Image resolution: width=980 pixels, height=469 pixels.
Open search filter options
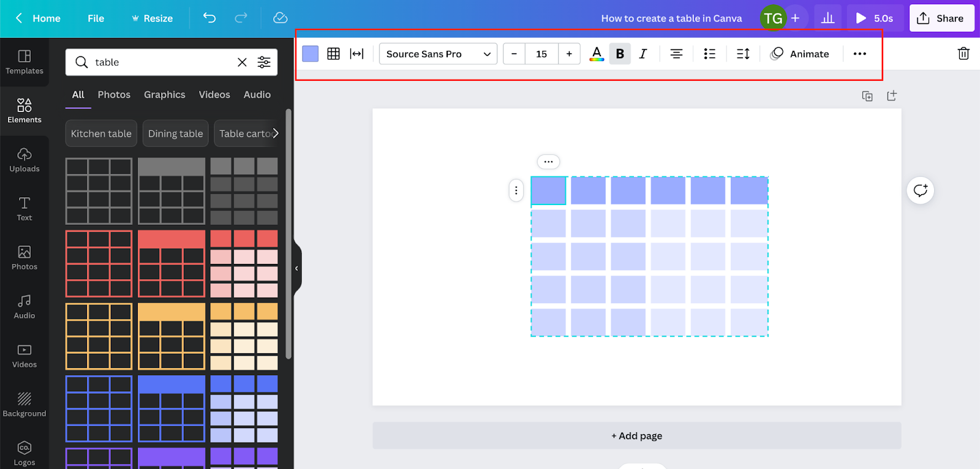coord(264,62)
